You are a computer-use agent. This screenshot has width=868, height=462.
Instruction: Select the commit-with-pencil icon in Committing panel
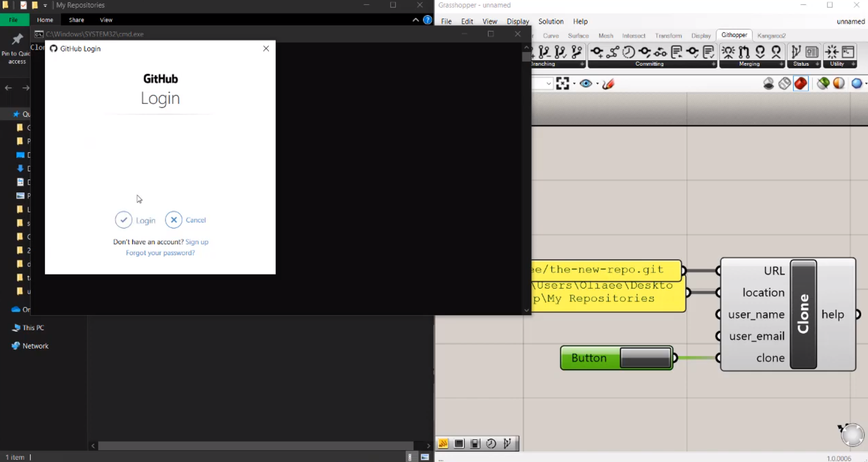645,52
